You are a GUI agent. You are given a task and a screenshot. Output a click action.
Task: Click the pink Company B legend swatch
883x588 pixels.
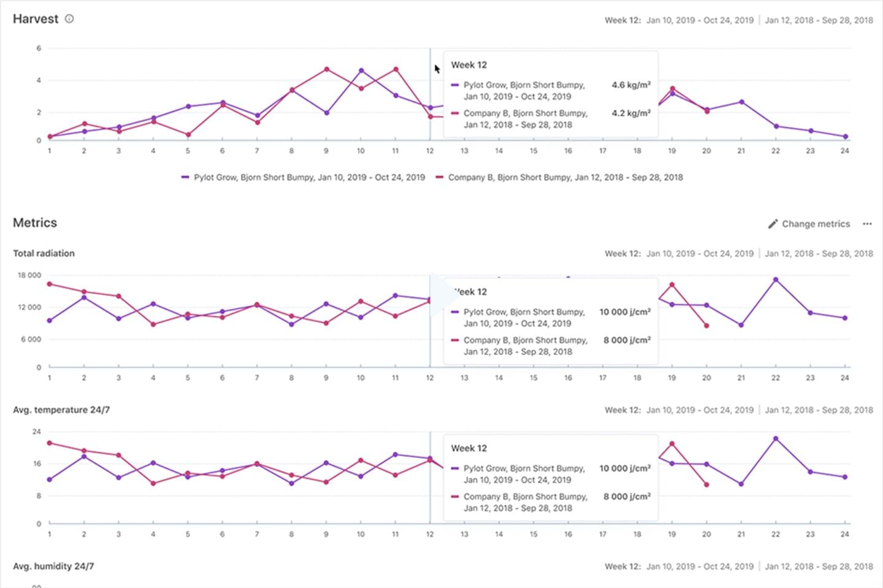pos(439,177)
